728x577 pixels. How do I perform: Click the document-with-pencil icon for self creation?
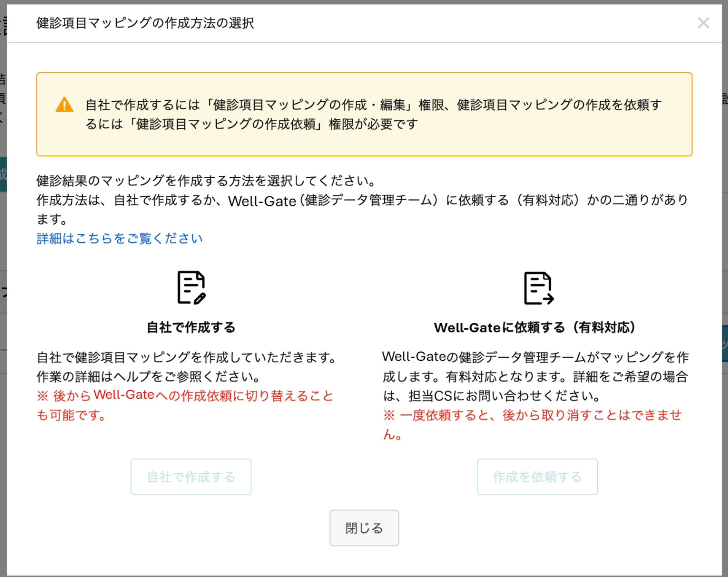191,287
